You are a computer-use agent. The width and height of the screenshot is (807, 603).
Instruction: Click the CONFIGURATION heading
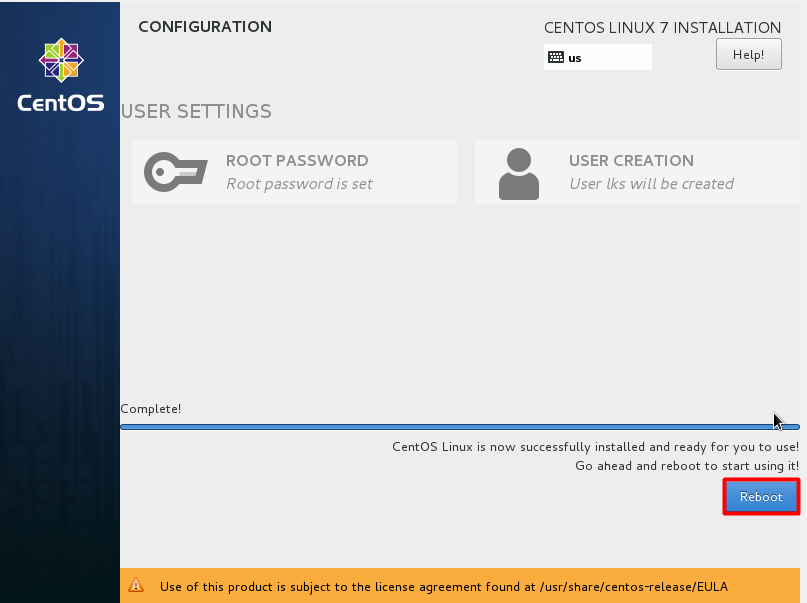(x=204, y=27)
